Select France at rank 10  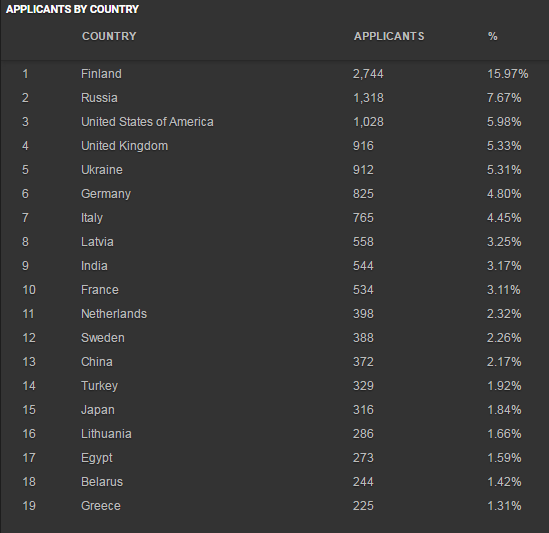pyautogui.click(x=100, y=290)
